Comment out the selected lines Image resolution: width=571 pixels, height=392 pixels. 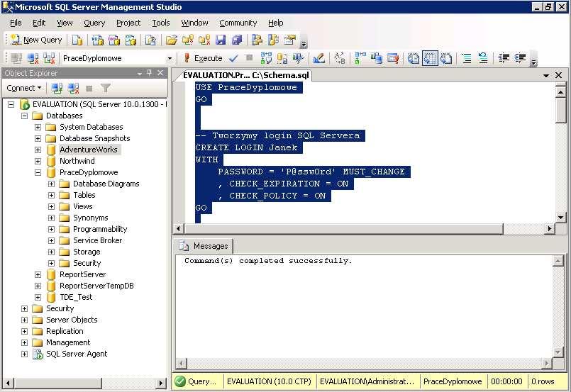[x=467, y=58]
